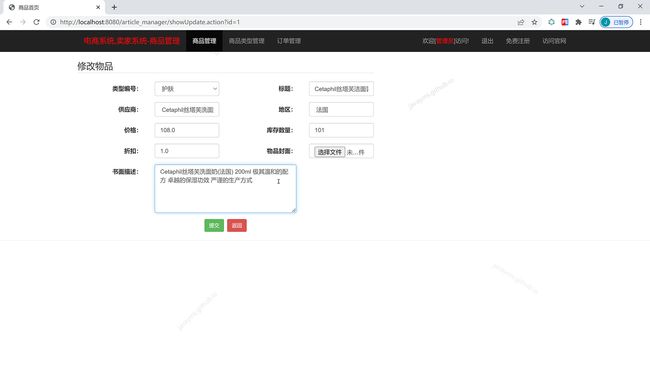Viewport: 650px width, 366px height.
Task: Open the 商品管理 nav tab
Action: (x=204, y=41)
